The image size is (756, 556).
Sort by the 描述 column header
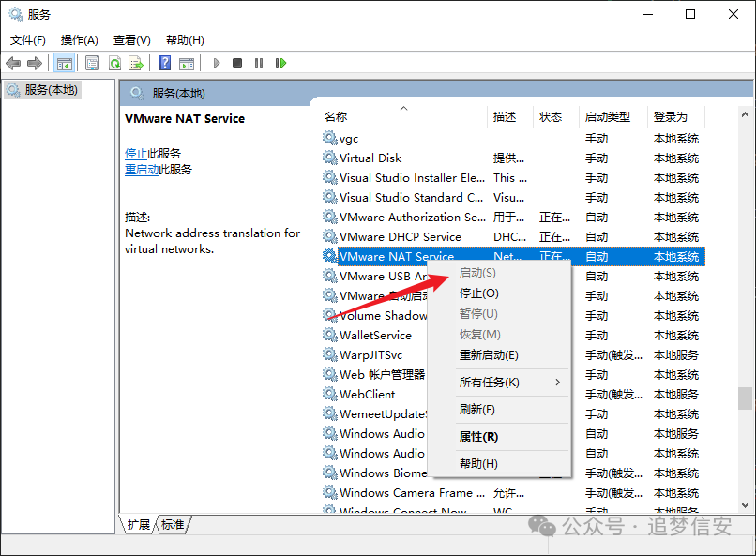[x=505, y=116]
